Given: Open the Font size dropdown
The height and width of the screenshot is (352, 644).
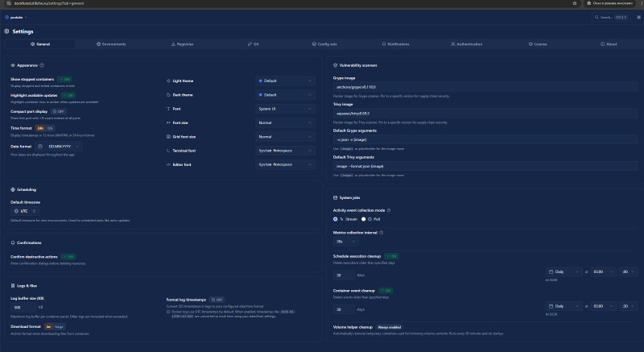Looking at the screenshot, I should coord(285,122).
